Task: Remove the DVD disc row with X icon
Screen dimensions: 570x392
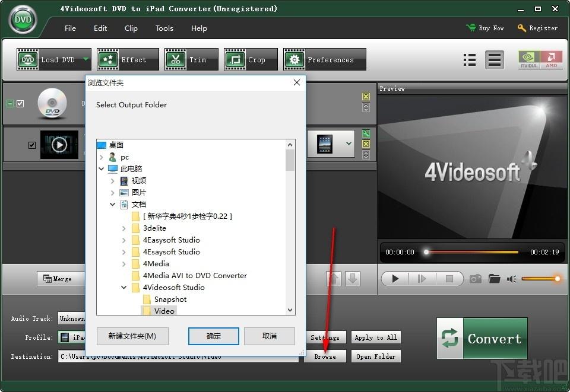Action: coord(366,96)
